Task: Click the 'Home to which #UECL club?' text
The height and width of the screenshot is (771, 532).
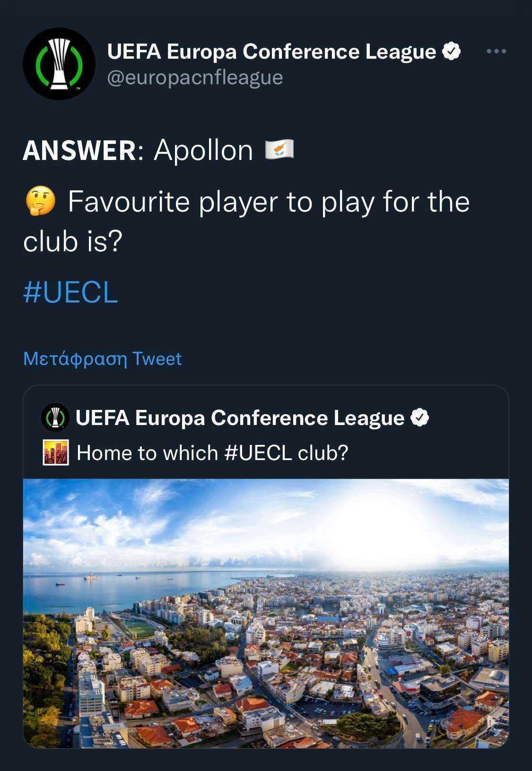Action: [212, 453]
